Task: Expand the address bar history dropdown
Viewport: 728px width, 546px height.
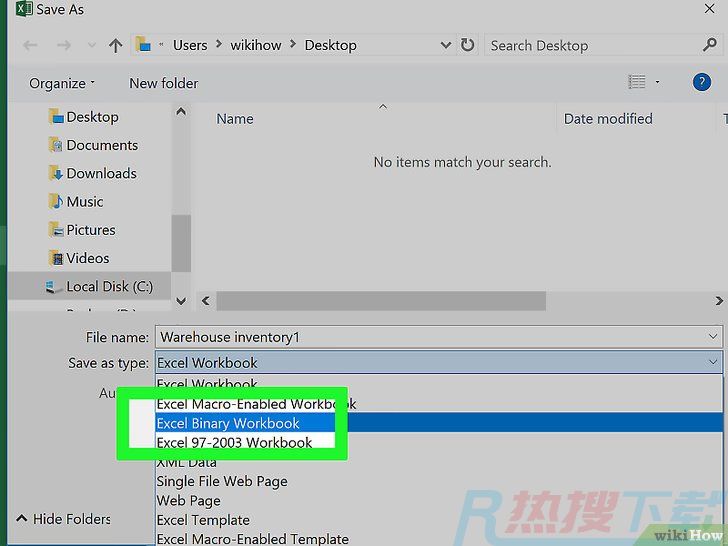Action: 446,46
